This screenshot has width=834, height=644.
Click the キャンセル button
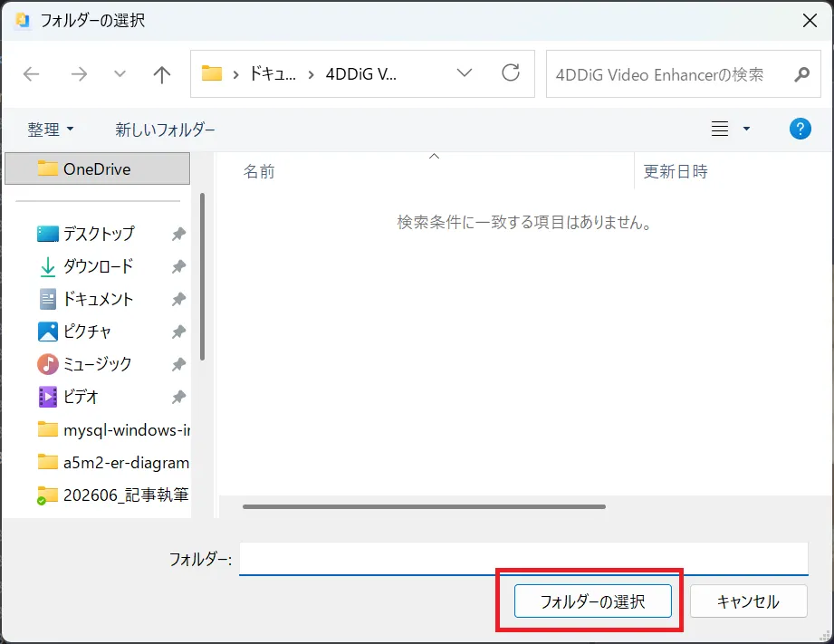748,601
